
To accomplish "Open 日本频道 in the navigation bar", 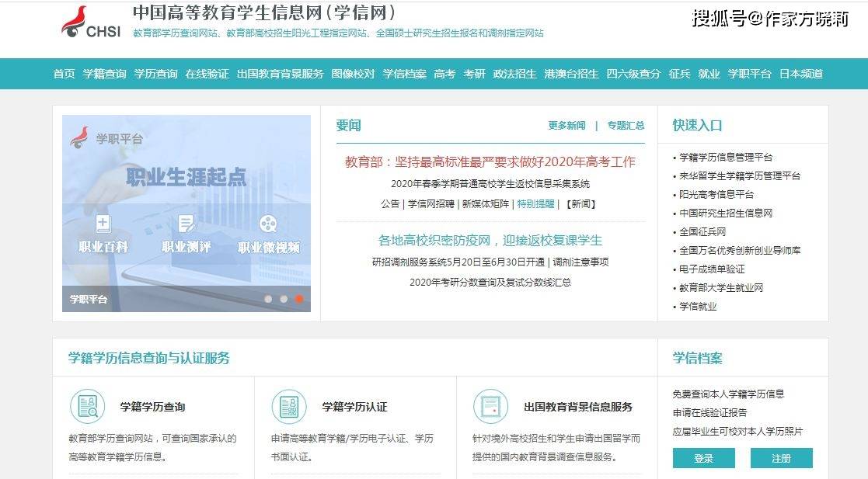I will pos(801,74).
